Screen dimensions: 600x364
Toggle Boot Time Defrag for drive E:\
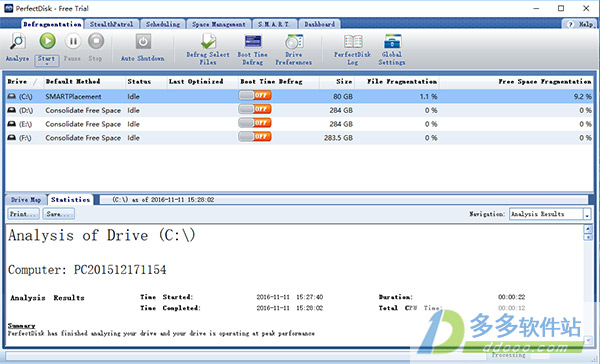pyautogui.click(x=255, y=123)
